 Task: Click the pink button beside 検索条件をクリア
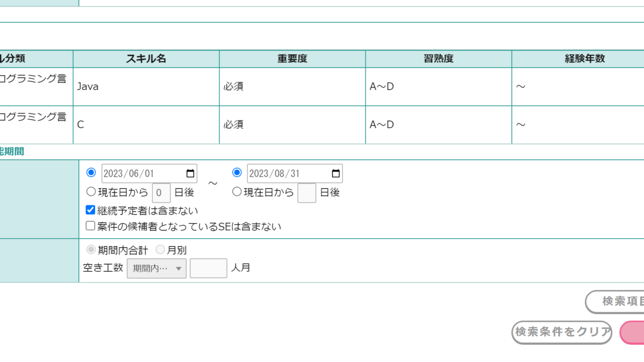633,333
